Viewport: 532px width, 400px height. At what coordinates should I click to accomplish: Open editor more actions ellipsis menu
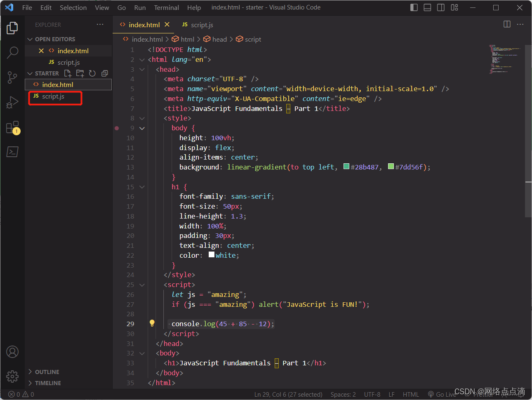point(520,24)
